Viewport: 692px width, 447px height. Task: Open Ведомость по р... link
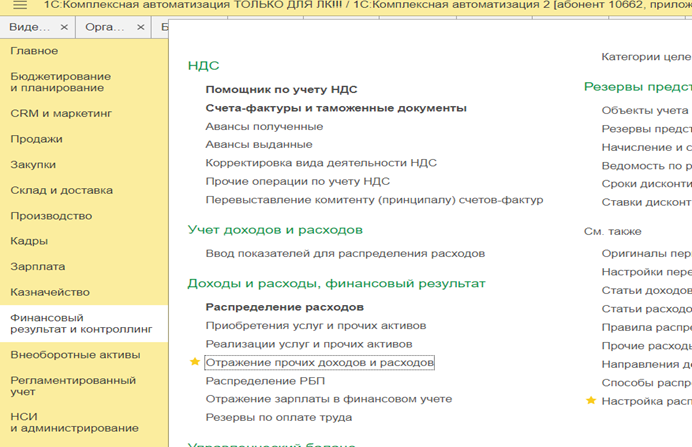click(647, 166)
